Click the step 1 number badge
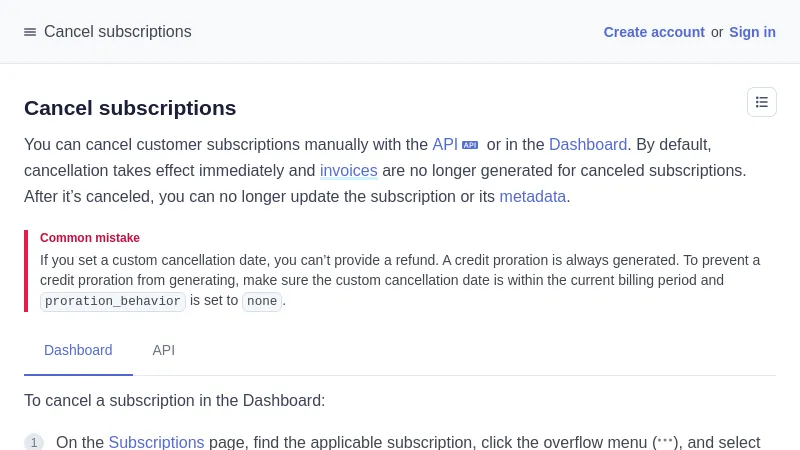This screenshot has width=800, height=450. [x=34, y=442]
